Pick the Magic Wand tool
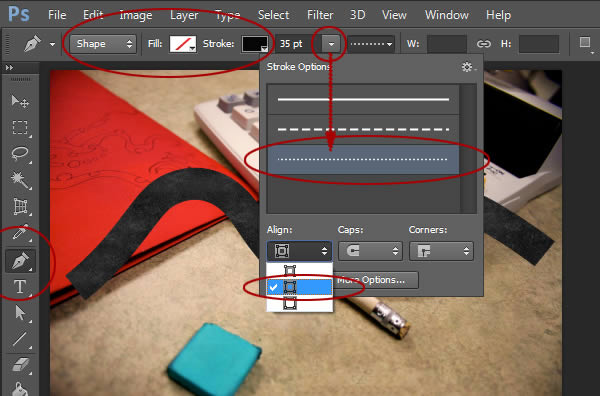This screenshot has height=396, width=600. (x=20, y=180)
